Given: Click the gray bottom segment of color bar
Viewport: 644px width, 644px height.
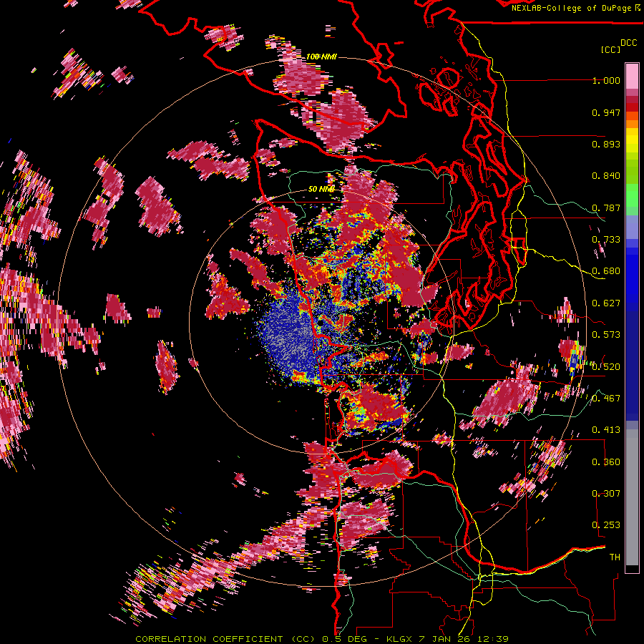Looking at the screenshot, I should pyautogui.click(x=632, y=497).
